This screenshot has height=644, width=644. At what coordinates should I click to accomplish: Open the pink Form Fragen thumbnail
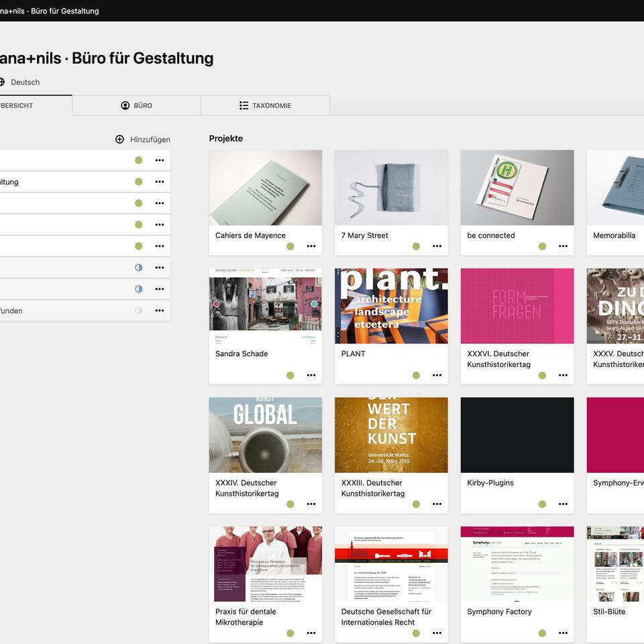point(517,306)
